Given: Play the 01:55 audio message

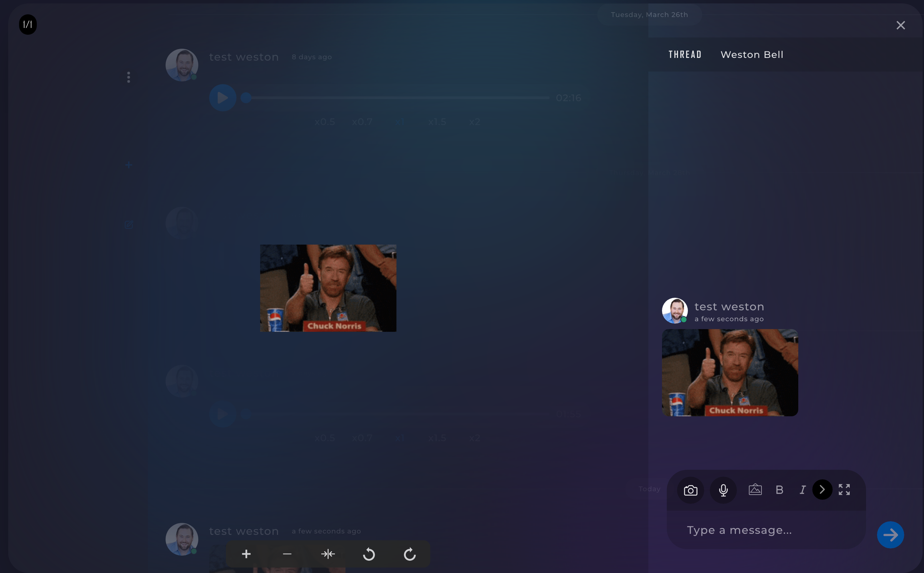Looking at the screenshot, I should coord(223,414).
